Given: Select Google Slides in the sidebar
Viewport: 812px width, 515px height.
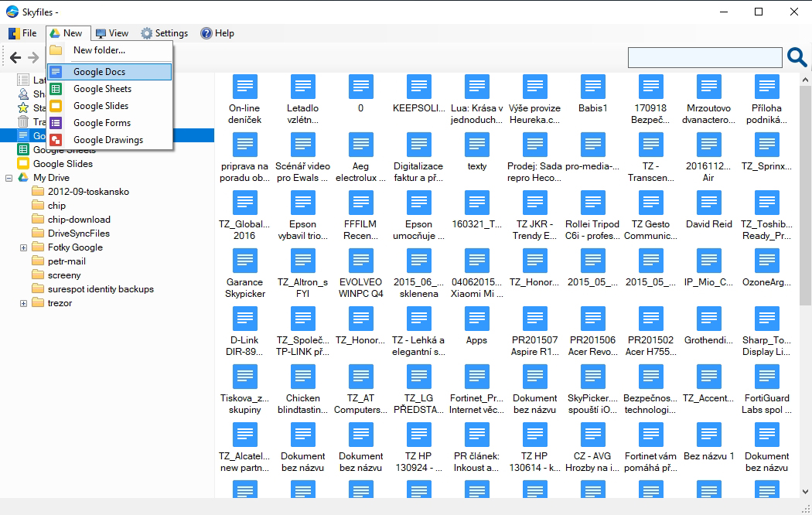Looking at the screenshot, I should (62, 164).
